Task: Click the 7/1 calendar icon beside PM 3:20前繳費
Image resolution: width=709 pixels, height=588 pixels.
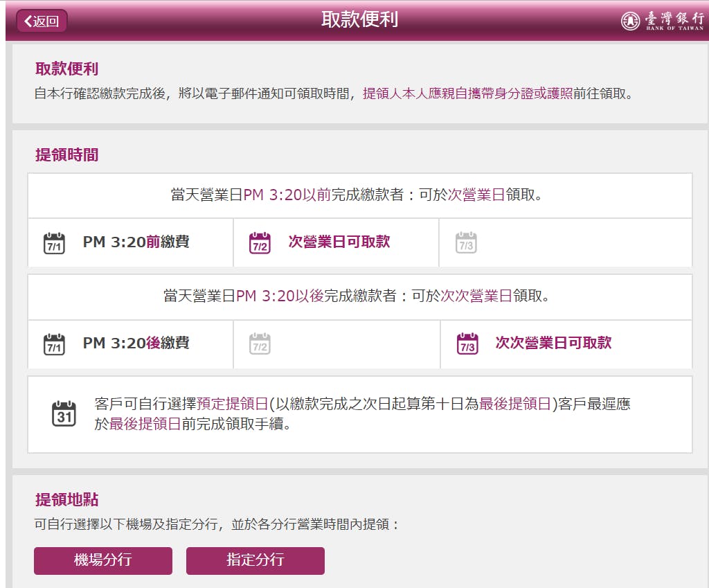Action: (x=54, y=243)
